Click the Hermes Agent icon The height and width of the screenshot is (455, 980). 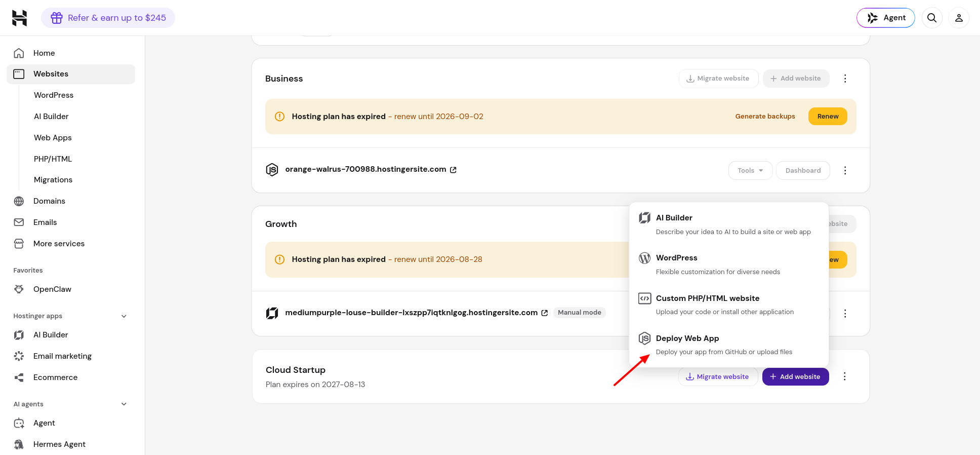click(x=19, y=444)
